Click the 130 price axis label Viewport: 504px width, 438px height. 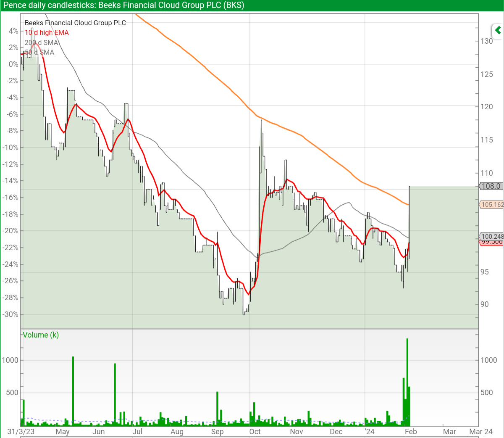(x=487, y=41)
